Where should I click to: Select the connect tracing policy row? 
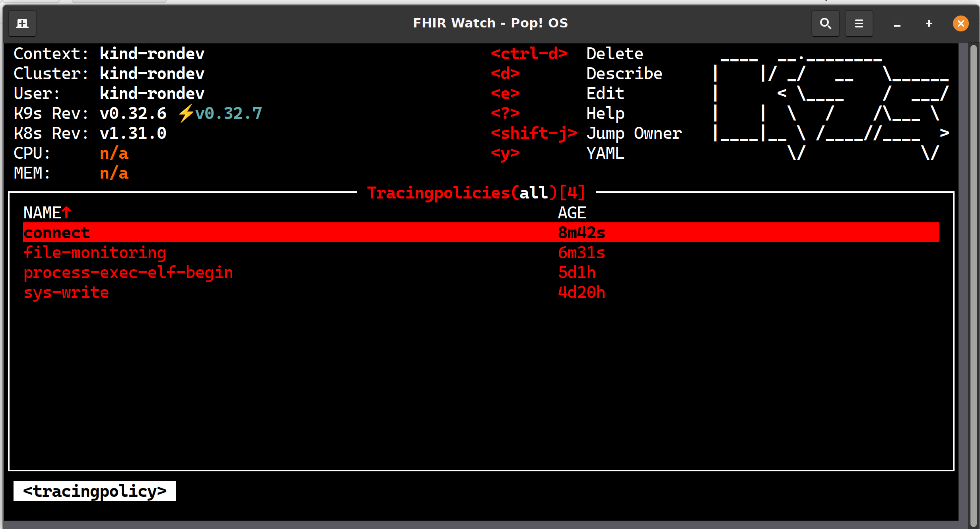click(56, 233)
